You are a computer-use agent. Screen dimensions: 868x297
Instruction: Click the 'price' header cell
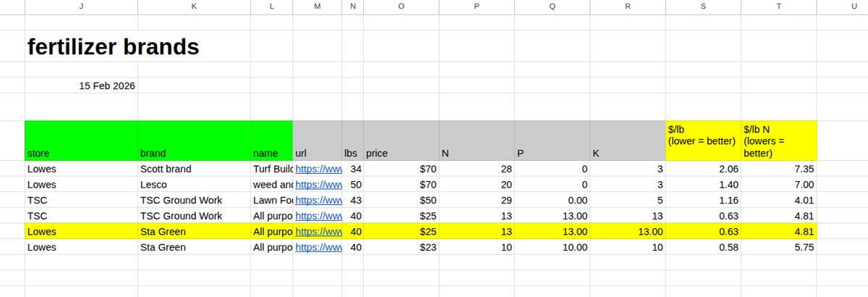click(401, 141)
